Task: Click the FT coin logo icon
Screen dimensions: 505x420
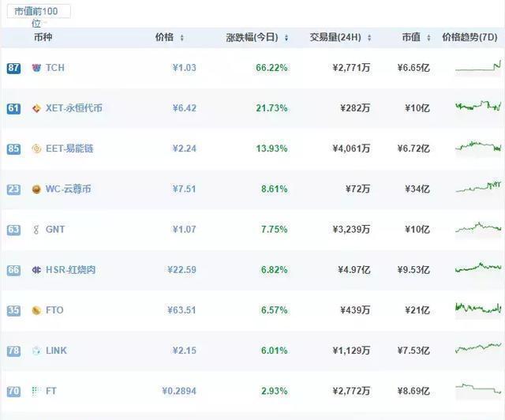Action: (x=36, y=391)
